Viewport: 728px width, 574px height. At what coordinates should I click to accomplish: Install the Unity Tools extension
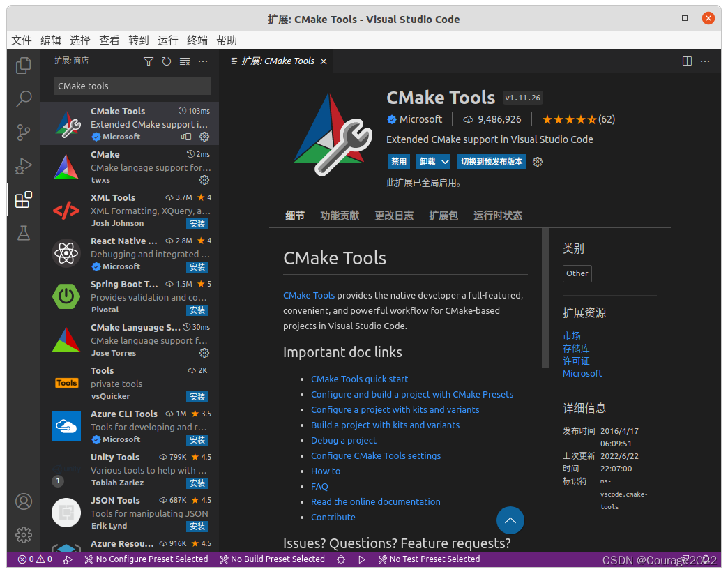[x=197, y=483]
